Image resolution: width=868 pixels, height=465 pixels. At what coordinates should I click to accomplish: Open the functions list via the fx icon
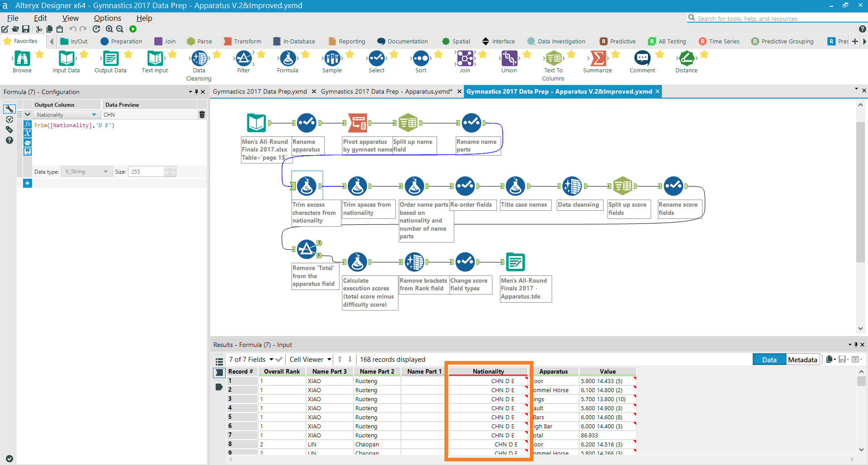[x=27, y=124]
